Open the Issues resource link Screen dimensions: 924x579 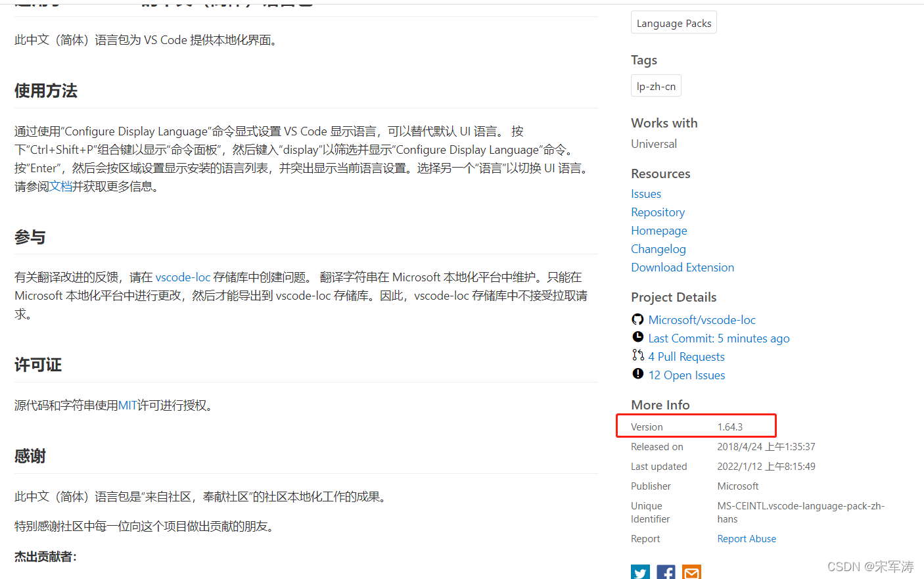tap(646, 194)
